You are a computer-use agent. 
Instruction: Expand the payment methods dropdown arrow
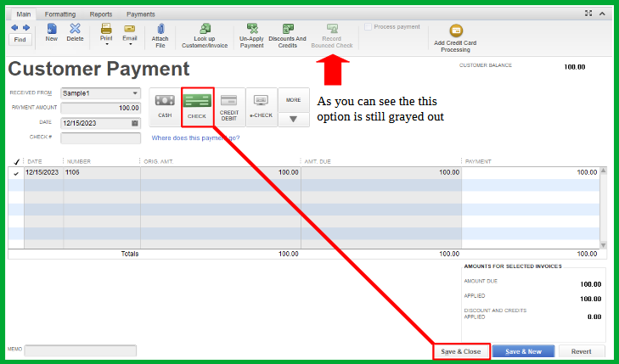(293, 120)
